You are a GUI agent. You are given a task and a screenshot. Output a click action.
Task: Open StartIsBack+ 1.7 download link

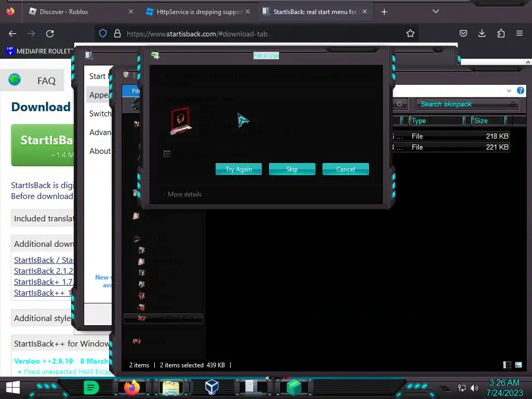click(x=44, y=282)
